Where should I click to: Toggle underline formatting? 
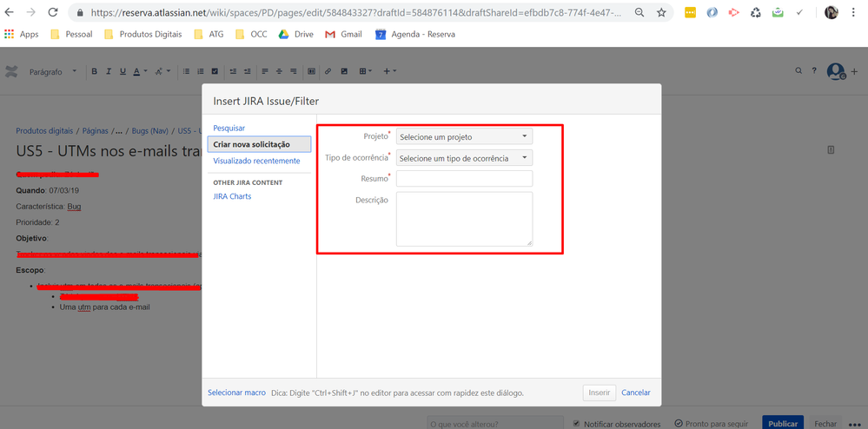pos(123,71)
